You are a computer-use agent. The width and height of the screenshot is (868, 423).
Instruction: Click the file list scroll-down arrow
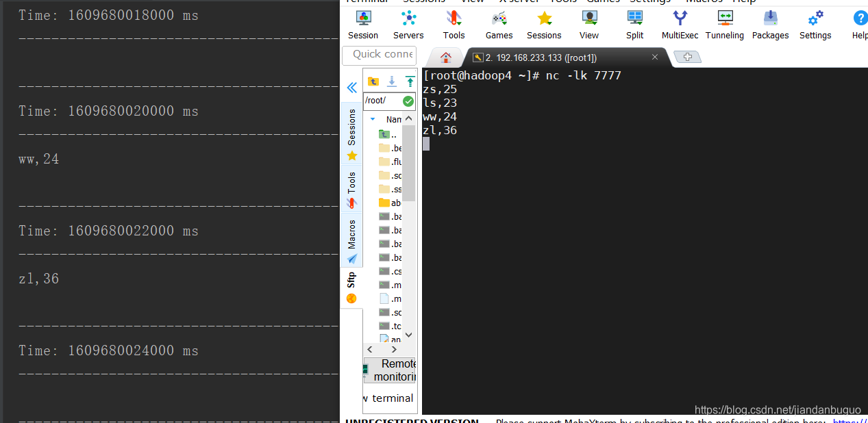[409, 335]
